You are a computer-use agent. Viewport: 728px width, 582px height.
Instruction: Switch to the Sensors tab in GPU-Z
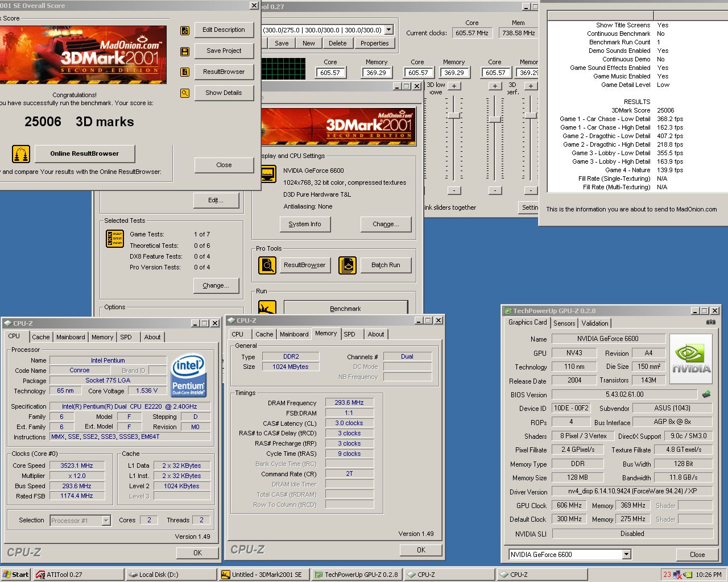[x=564, y=323]
